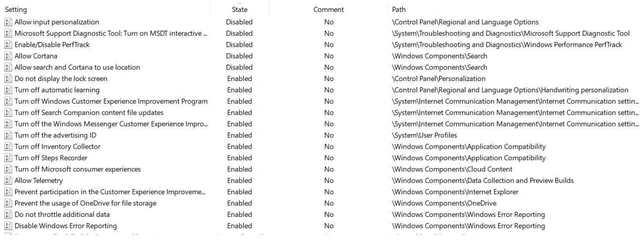644x247 pixels.
Task: Click the policy icon beside Allow Cortana
Action: coord(8,56)
